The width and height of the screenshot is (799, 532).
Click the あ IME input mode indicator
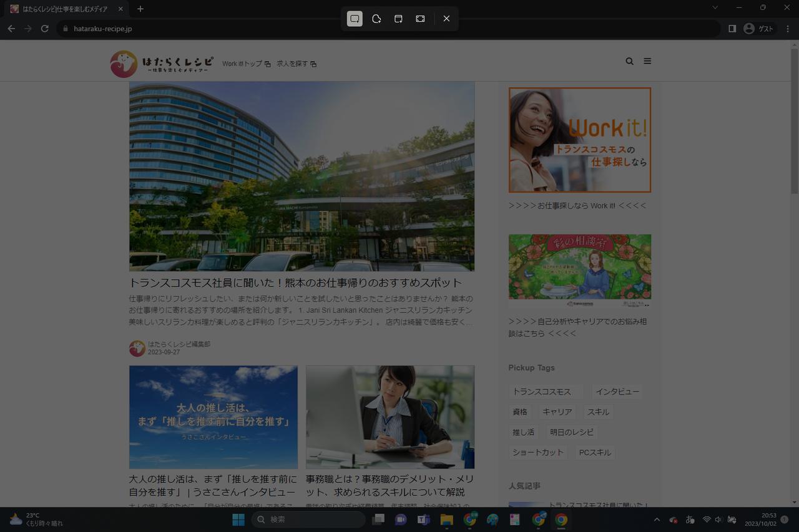690,520
